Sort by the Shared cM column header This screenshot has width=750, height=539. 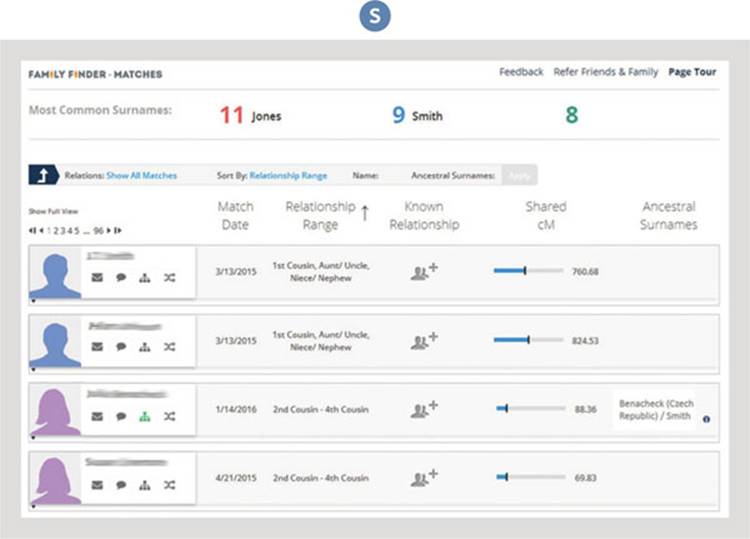(545, 215)
